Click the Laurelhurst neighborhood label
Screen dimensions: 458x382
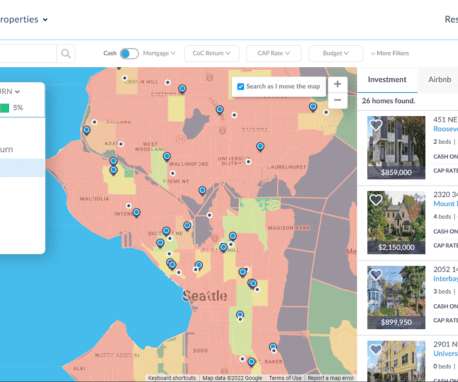pyautogui.click(x=287, y=167)
